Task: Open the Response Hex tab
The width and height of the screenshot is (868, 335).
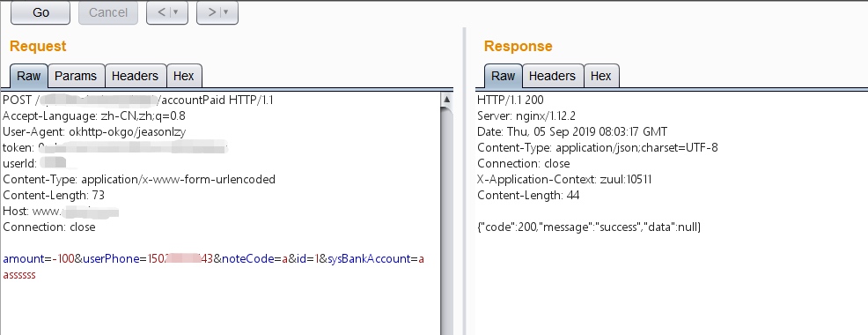Action: [601, 76]
